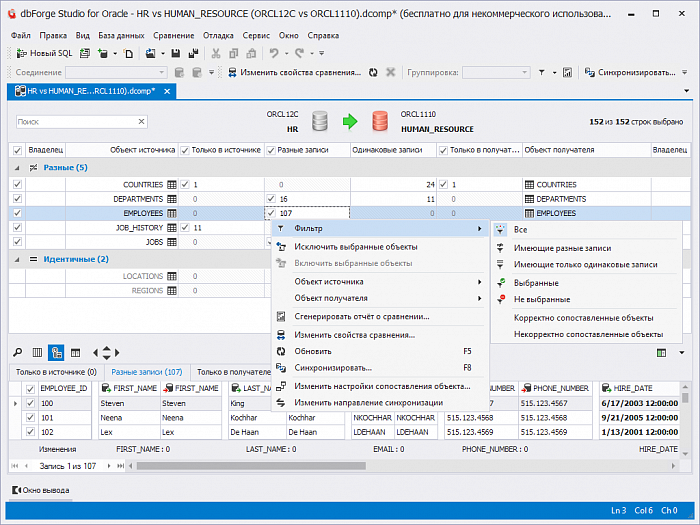Click Синхронизировать button in toolbar
This screenshot has height=525, width=700.
630,73
